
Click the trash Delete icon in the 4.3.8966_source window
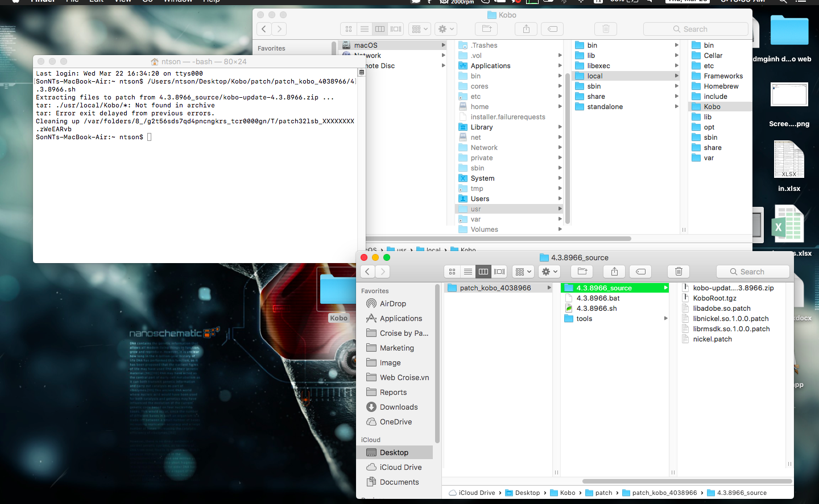pos(679,272)
